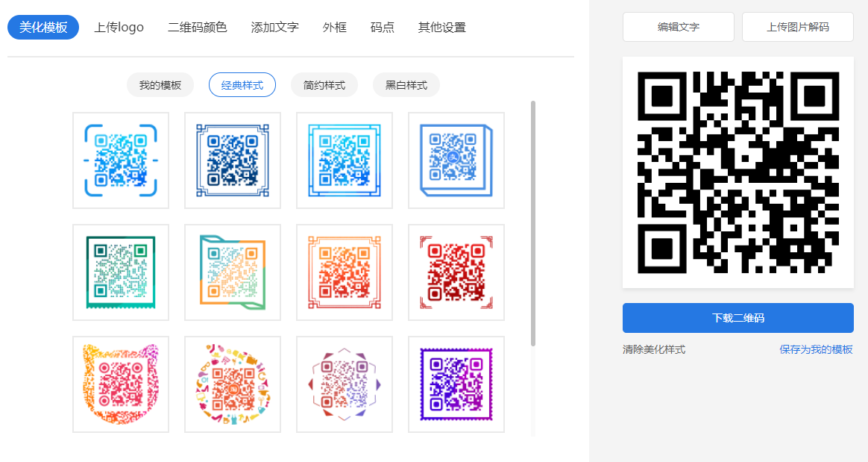This screenshot has width=868, height=462.
Task: Pick the red corner-ornament QR template
Action: [456, 272]
